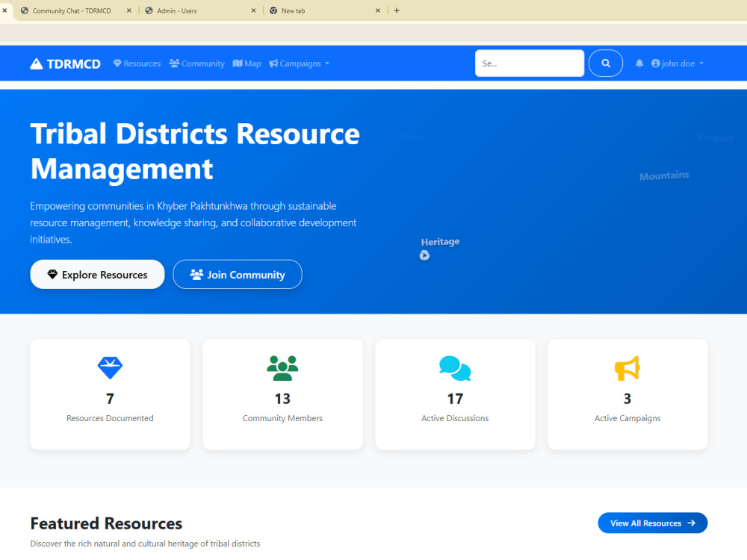
Task: Open the Map nav link
Action: click(x=247, y=63)
